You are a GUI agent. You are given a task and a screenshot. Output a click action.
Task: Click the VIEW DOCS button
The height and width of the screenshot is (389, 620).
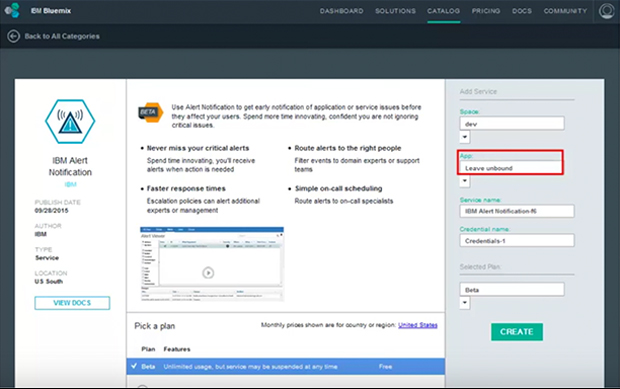pos(72,303)
